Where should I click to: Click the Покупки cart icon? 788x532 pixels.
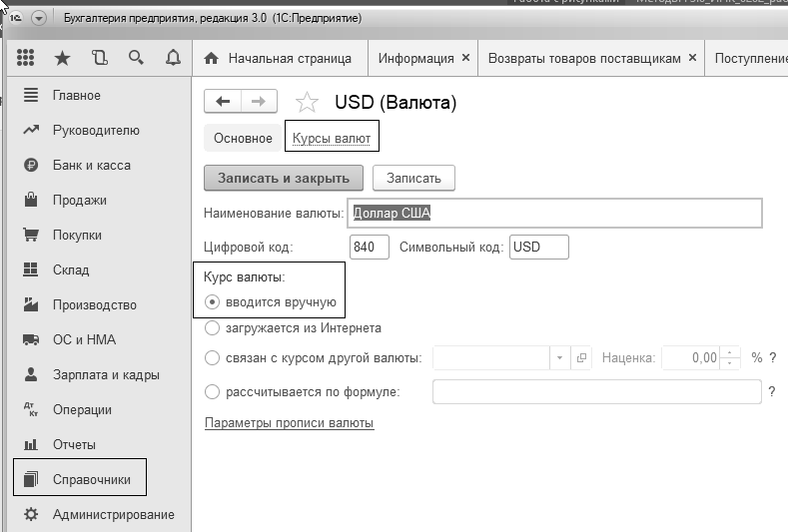(31, 235)
